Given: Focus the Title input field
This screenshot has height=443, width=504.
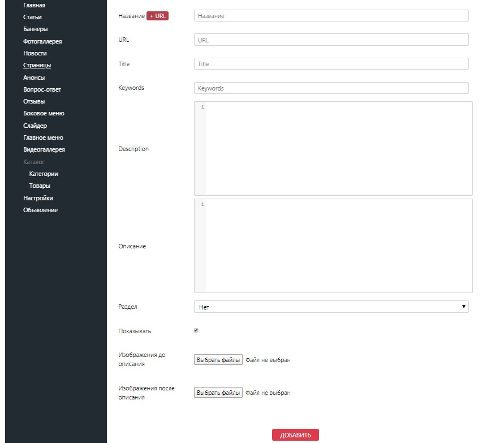Looking at the screenshot, I should [331, 64].
